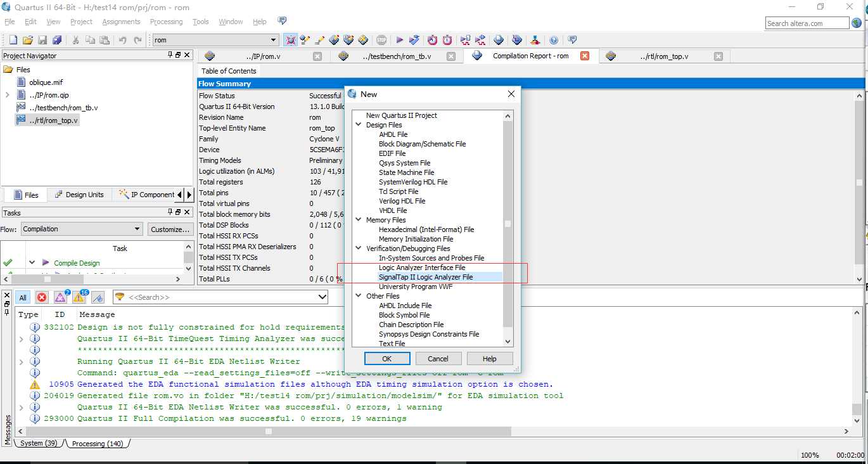Click the Redo arrow toolbar icon
The height and width of the screenshot is (464, 868).
pyautogui.click(x=137, y=40)
